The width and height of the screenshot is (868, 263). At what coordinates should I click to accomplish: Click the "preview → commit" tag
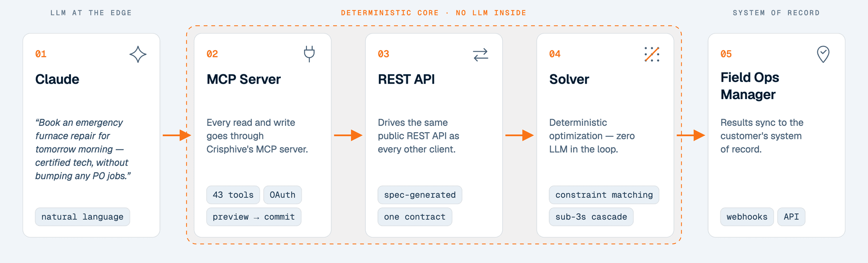click(254, 217)
